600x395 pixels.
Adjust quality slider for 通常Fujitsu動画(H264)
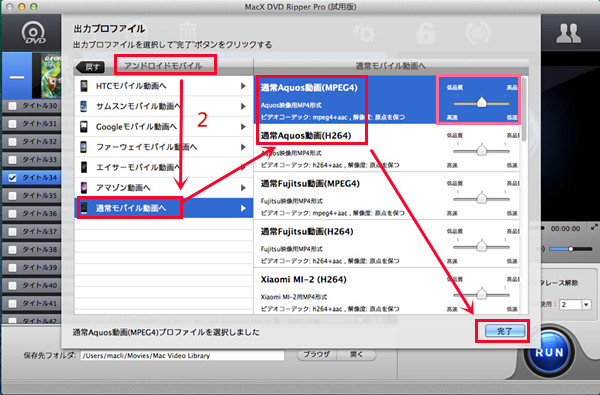[481, 246]
